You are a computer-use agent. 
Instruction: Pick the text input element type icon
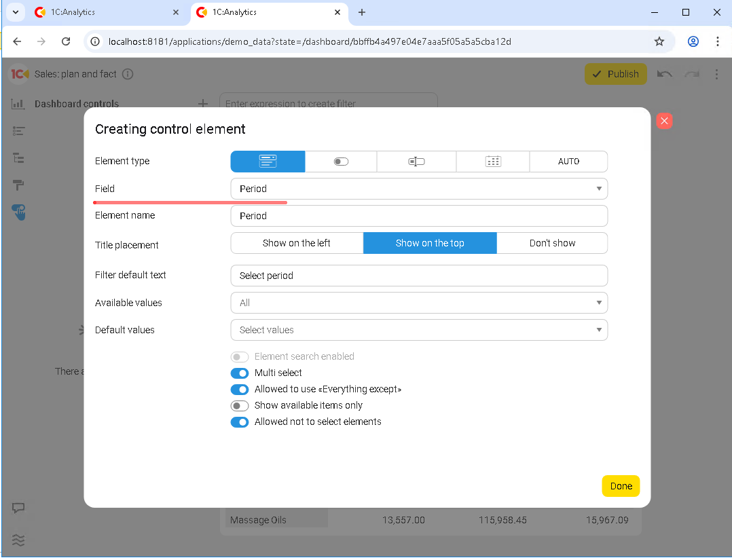(416, 162)
